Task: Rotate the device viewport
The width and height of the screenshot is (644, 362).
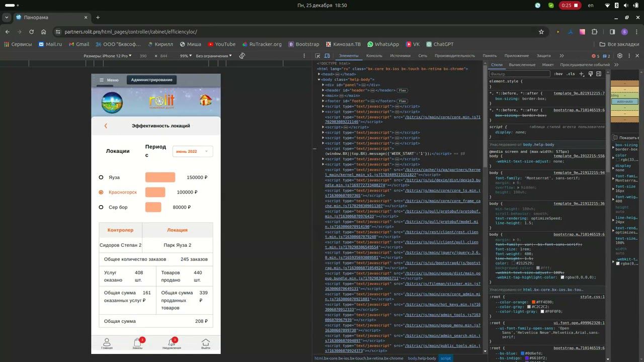Action: click(242, 56)
